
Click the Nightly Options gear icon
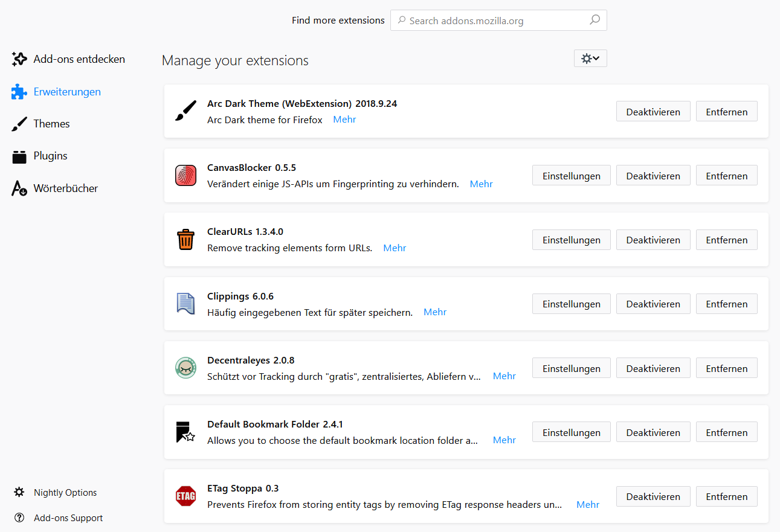(19, 492)
